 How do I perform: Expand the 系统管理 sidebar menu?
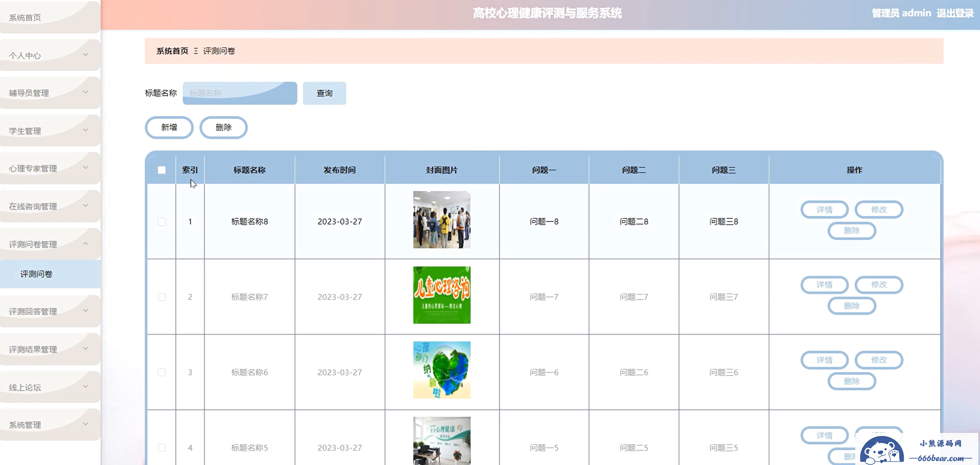click(50, 424)
